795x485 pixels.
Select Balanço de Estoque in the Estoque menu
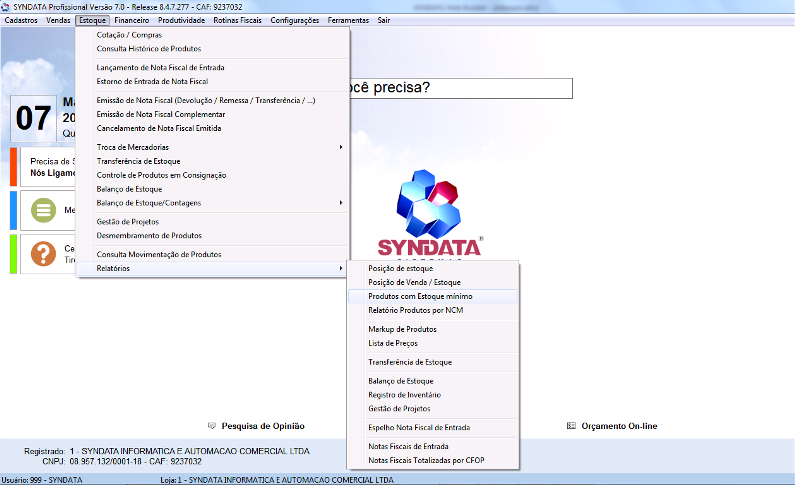tap(213, 189)
